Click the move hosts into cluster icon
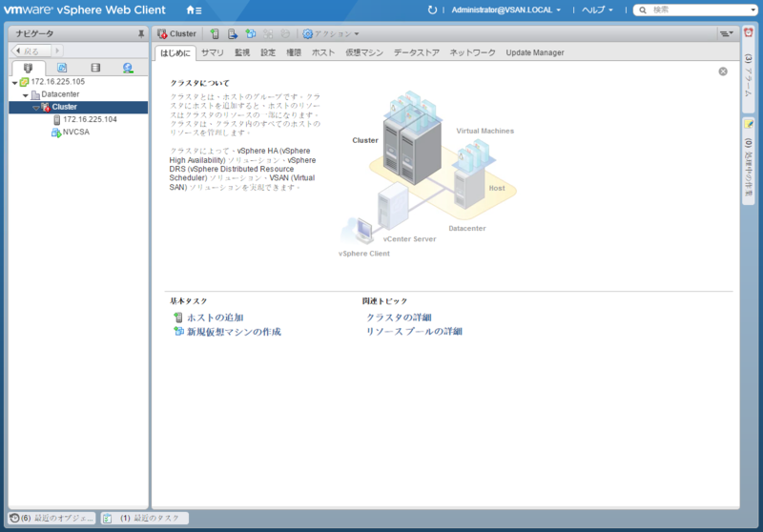Viewport: 763px width, 532px height. (x=233, y=33)
